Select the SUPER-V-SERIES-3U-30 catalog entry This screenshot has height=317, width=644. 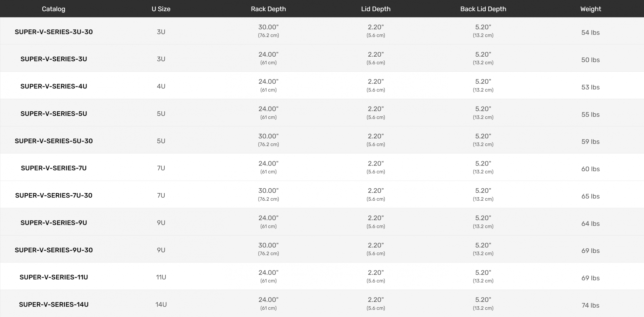point(54,32)
